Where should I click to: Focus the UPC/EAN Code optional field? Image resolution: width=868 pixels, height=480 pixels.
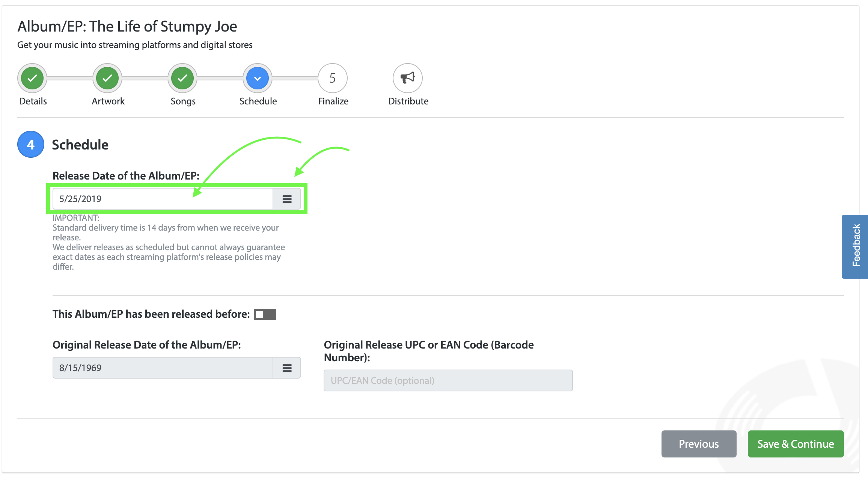point(448,380)
